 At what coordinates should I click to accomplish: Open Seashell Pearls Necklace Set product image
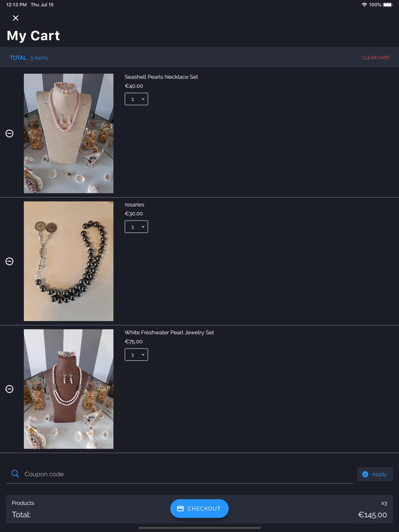click(69, 134)
